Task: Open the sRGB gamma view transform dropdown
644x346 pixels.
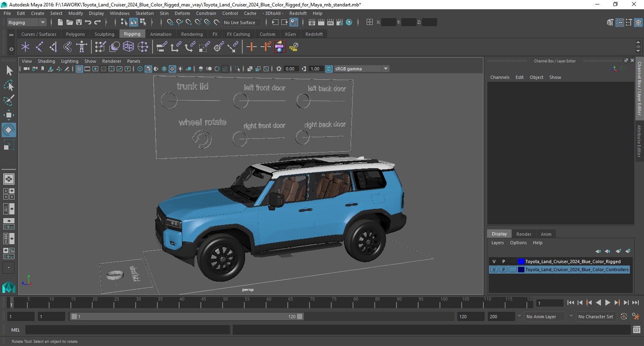Action: pos(386,69)
